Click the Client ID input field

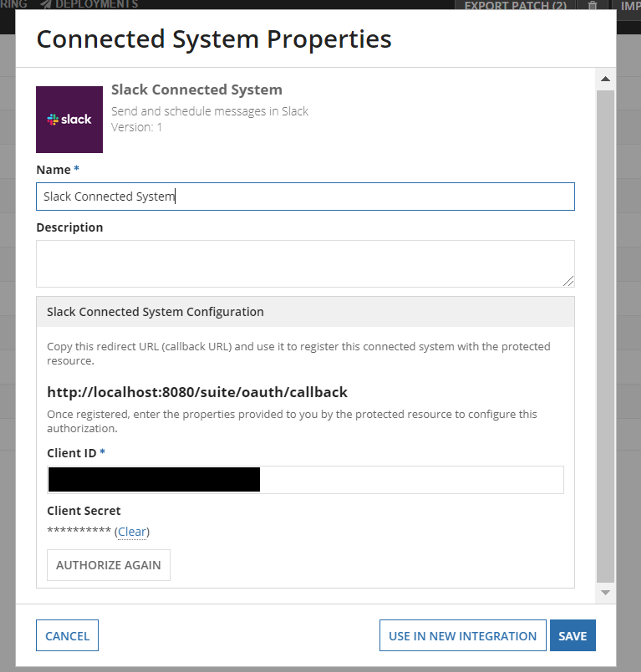coord(305,479)
